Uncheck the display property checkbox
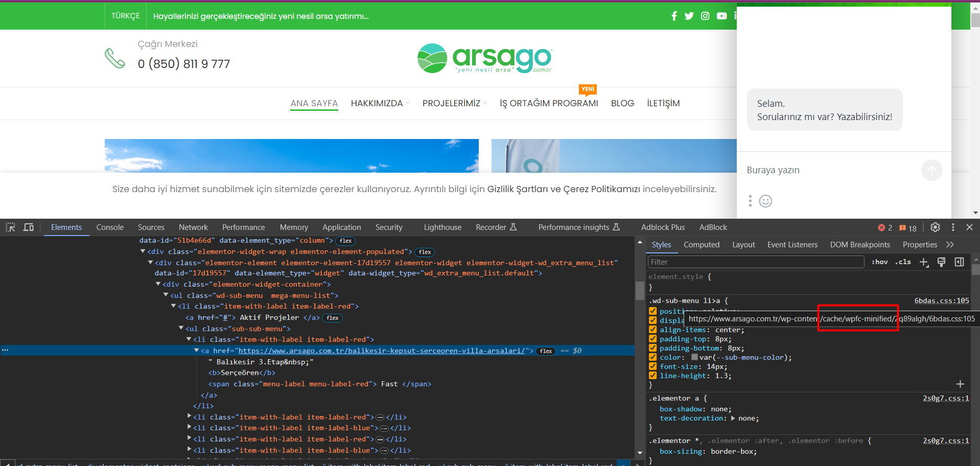The image size is (980, 466). (x=653, y=320)
